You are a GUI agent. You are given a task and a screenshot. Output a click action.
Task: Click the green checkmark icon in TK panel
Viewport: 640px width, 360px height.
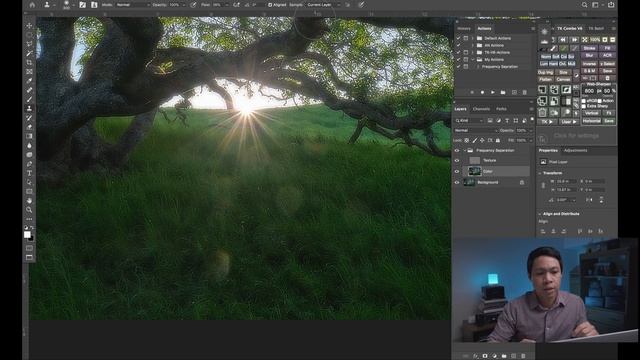[564, 49]
